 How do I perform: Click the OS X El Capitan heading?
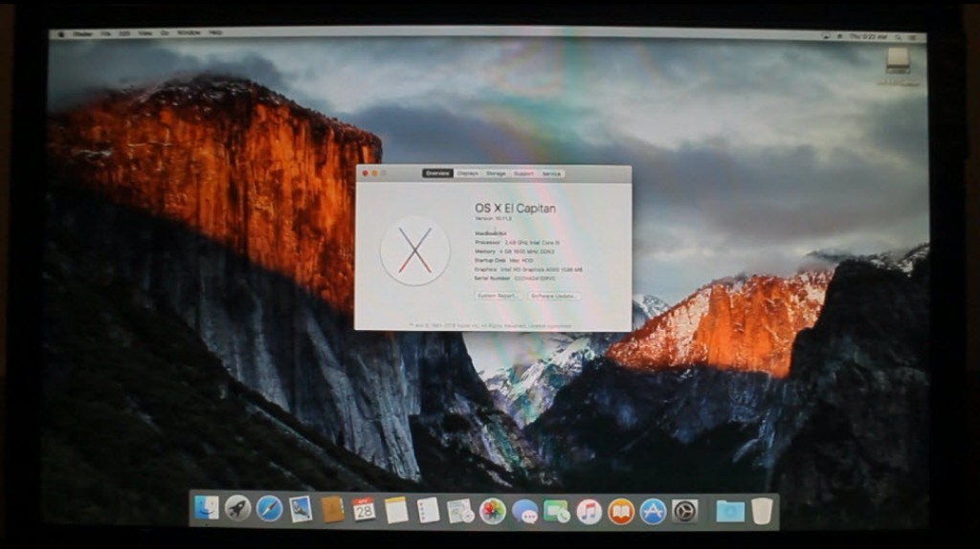tap(515, 208)
